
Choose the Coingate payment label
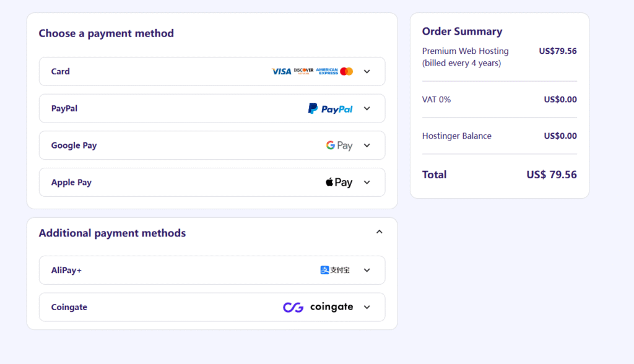click(x=69, y=307)
